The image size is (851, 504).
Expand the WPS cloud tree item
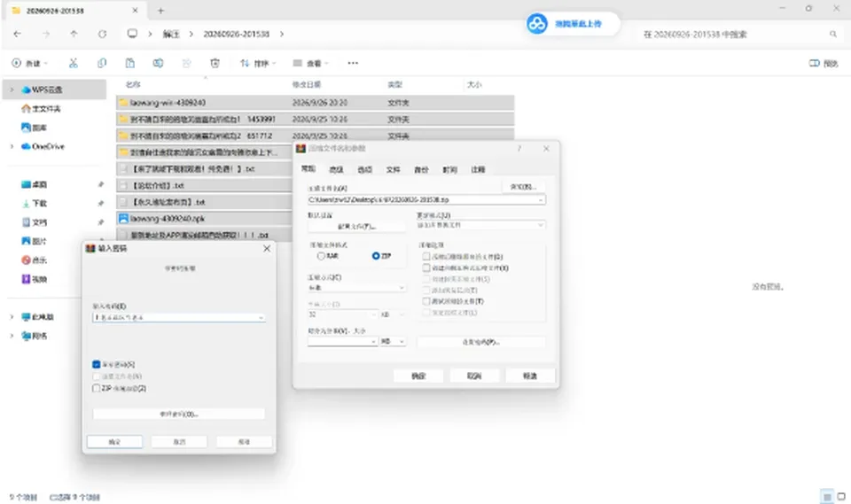tap(12, 89)
